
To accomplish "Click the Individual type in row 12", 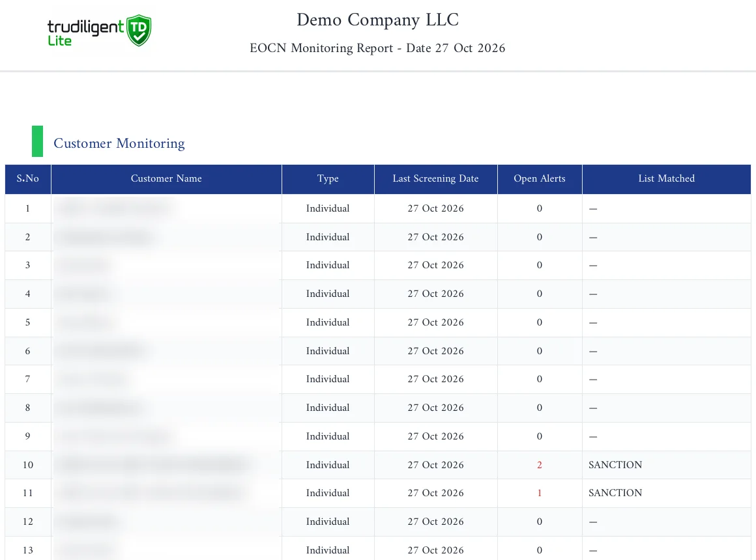I will coord(328,522).
